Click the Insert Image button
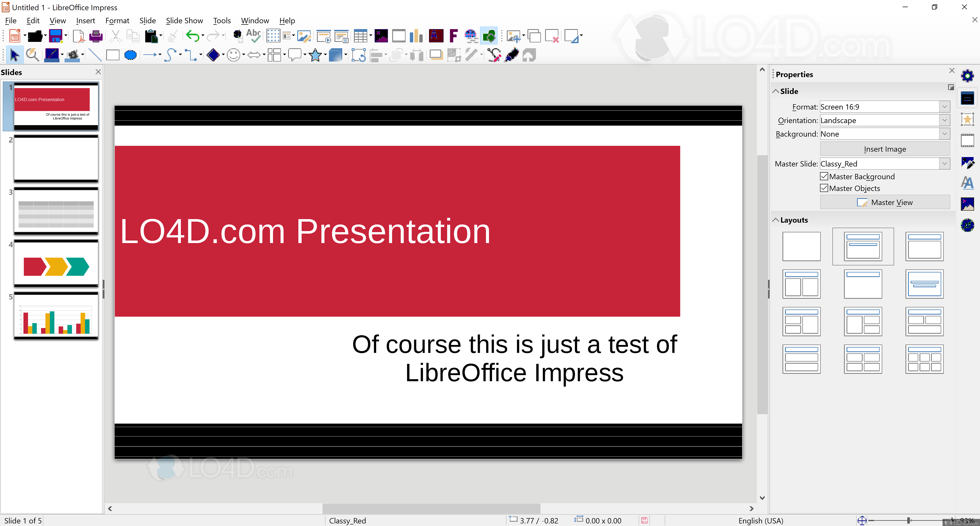980x526 pixels. 885,149
